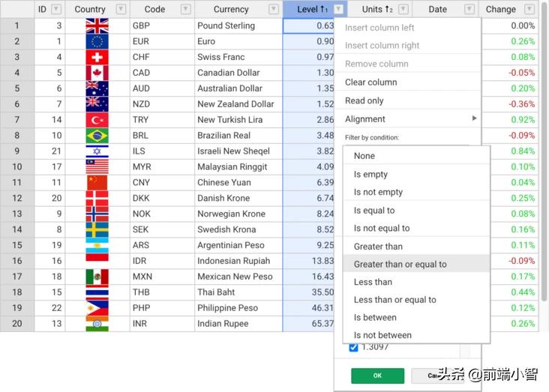The image size is (549, 392).
Task: Open the Alignment menu entry
Action: coord(407,119)
